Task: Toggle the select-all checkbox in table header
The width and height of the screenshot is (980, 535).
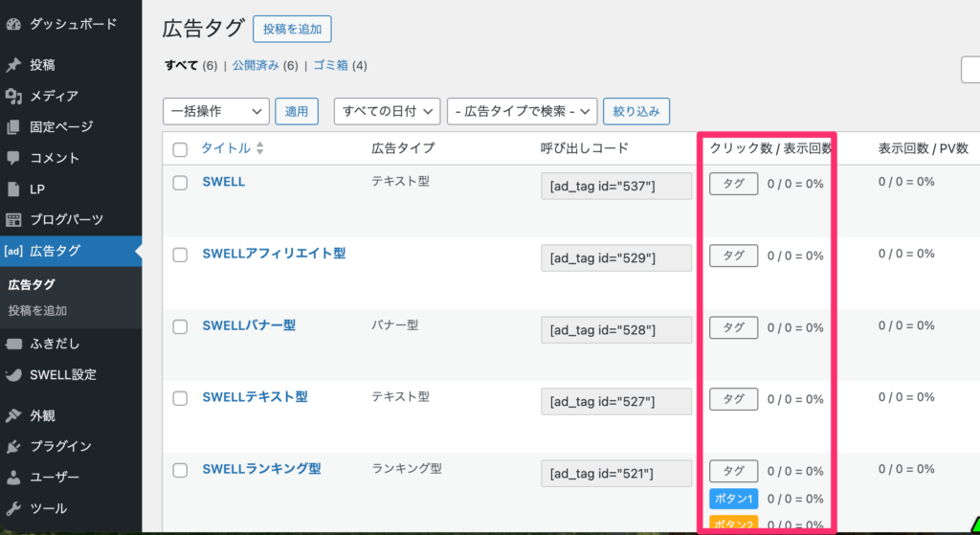Action: (x=180, y=149)
